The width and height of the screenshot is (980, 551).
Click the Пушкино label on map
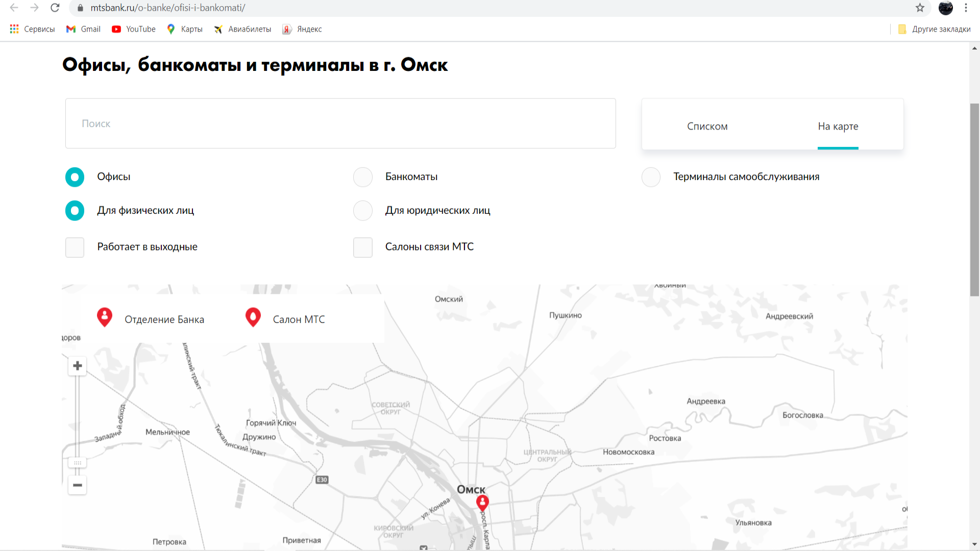point(566,315)
